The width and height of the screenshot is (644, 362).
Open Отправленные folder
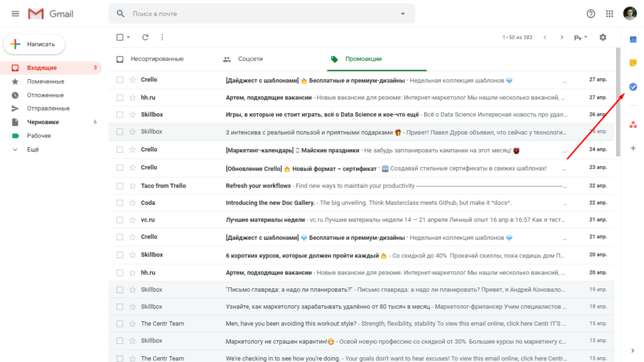pos(51,108)
